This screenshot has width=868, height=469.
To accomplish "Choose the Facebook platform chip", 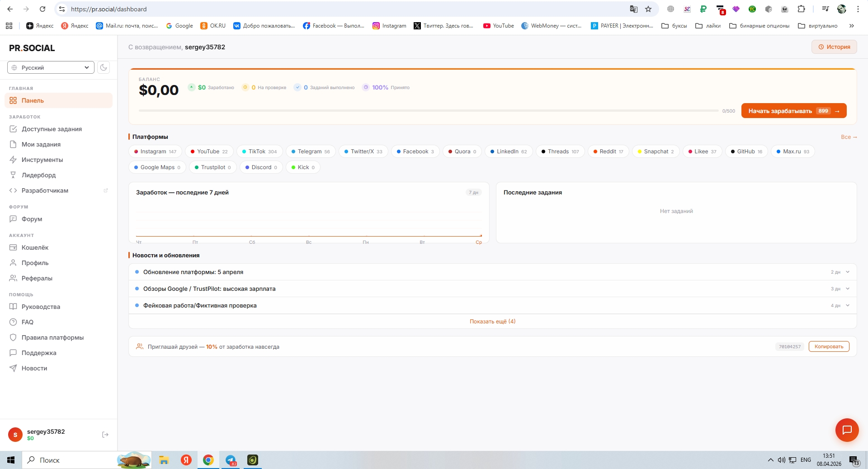I will pos(415,152).
